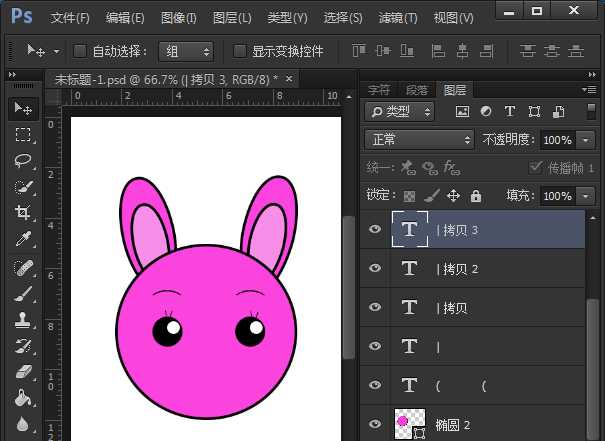Open the 滤镜(T) menu
Image resolution: width=605 pixels, height=441 pixels.
[398, 18]
